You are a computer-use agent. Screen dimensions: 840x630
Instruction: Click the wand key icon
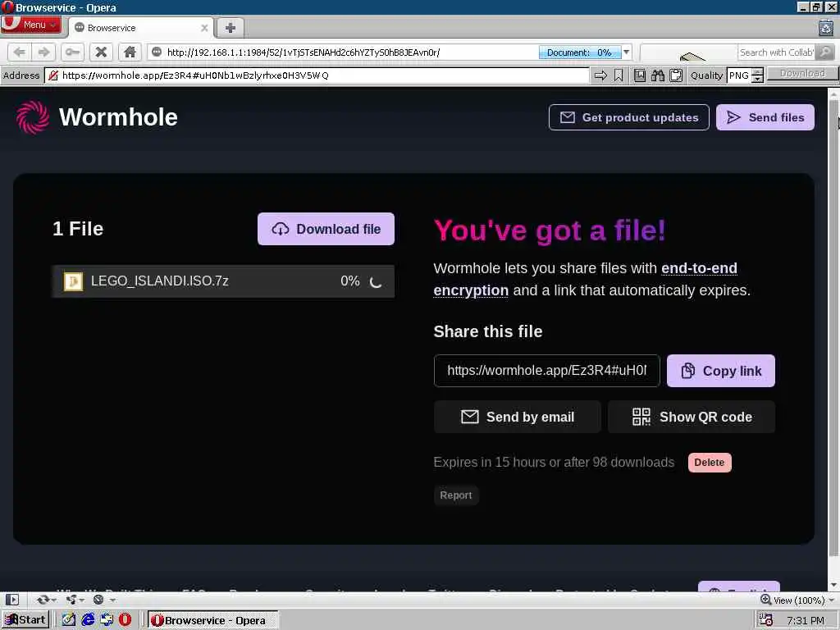(72, 52)
